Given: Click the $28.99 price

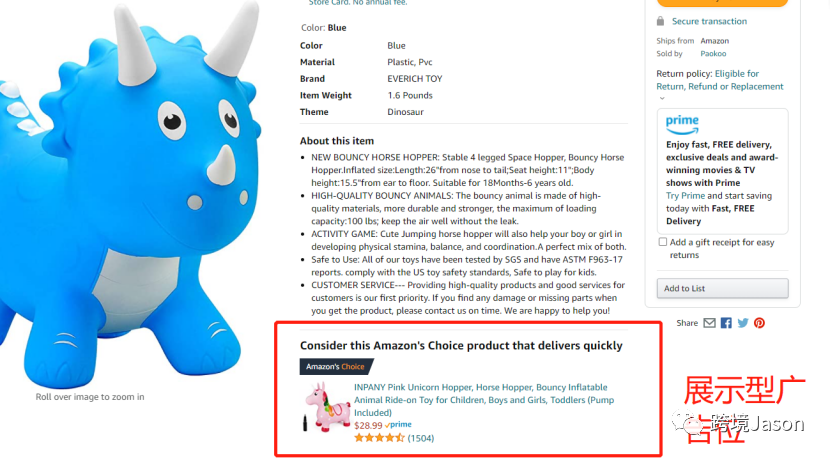Looking at the screenshot, I should 368,425.
